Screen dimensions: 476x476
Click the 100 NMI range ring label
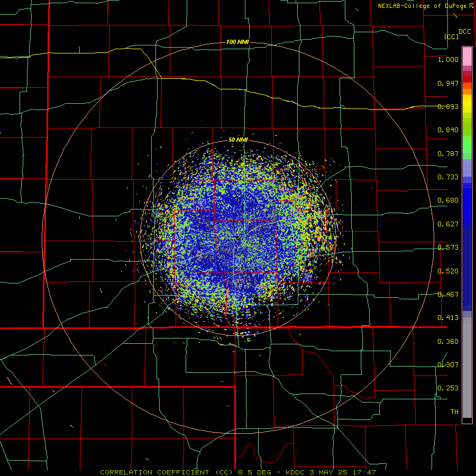237,42
